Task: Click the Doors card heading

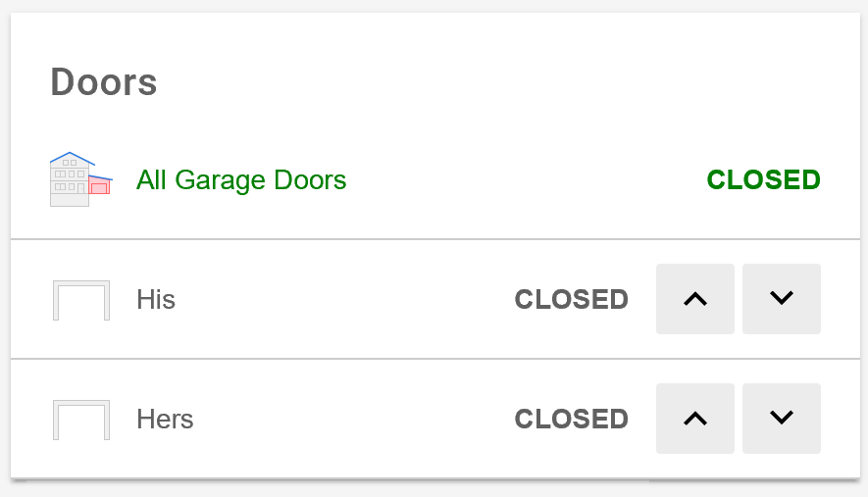Action: coord(104,83)
